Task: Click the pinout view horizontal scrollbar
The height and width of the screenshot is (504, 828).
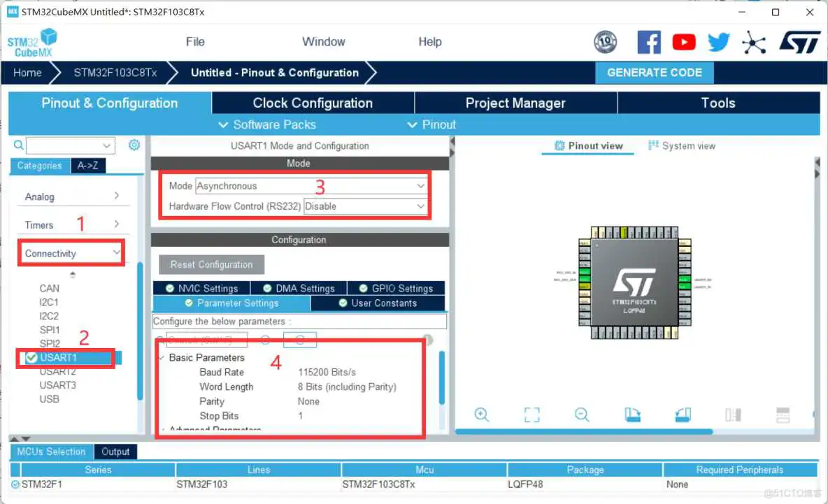Action: [x=584, y=431]
